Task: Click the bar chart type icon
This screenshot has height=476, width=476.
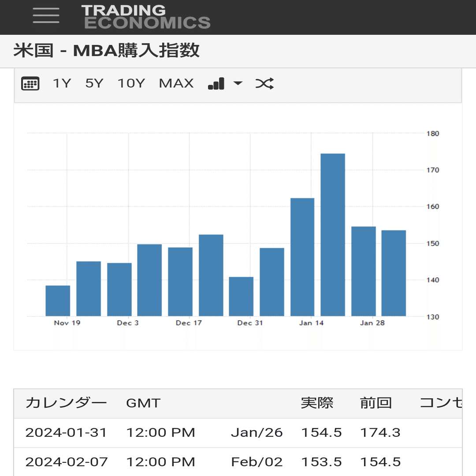Action: (216, 83)
